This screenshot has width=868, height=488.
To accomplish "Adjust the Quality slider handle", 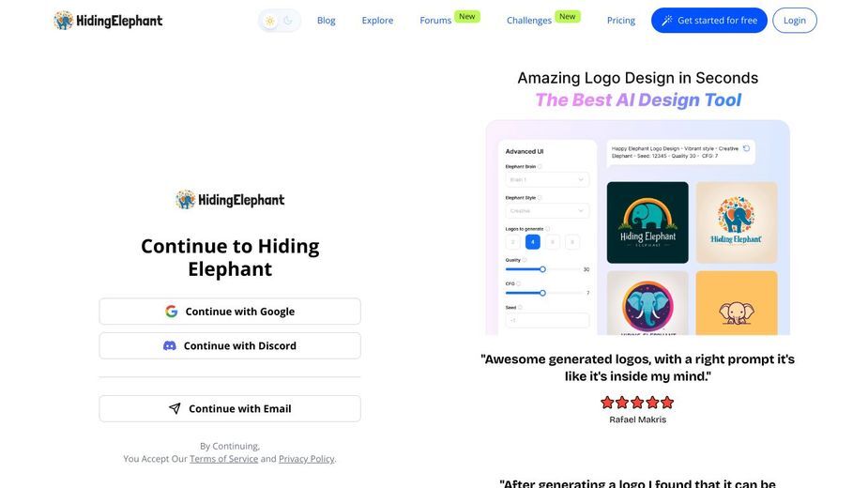I will tap(542, 269).
